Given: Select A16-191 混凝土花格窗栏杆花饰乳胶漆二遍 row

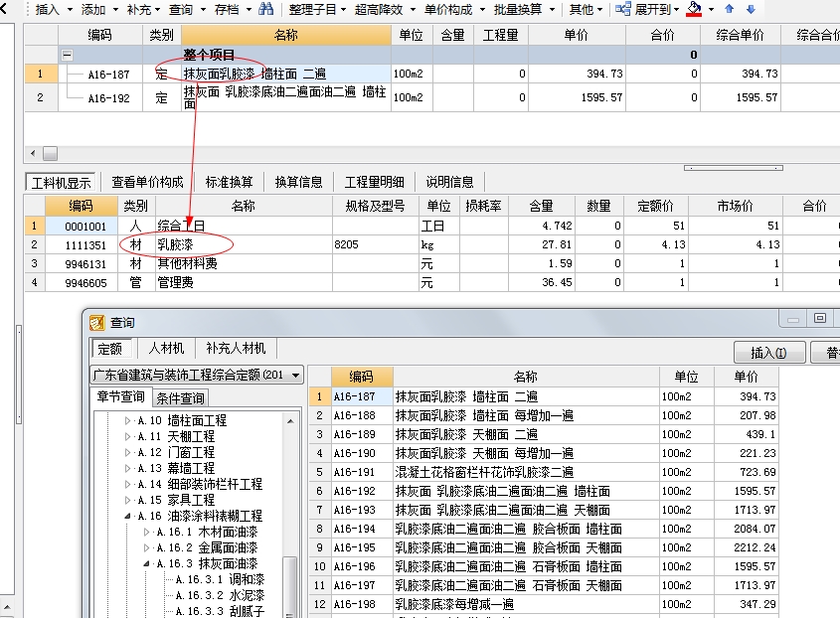Looking at the screenshot, I should coord(544,472).
